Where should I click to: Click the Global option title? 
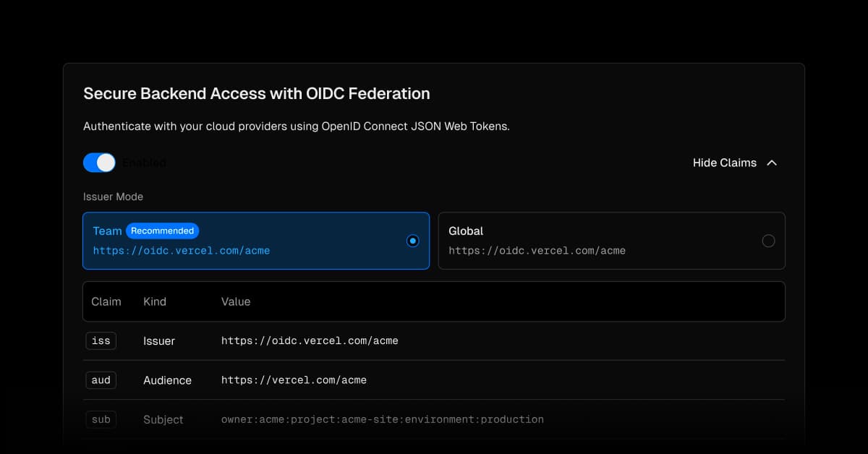466,231
